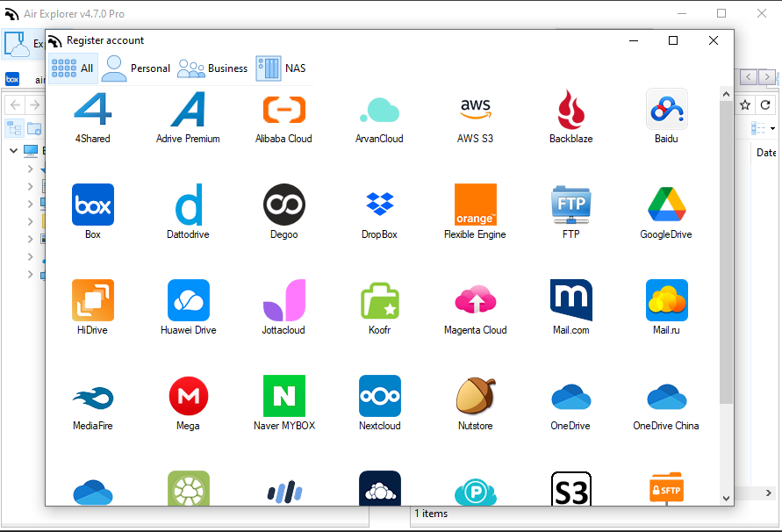
Task: Filter to Personal accounts
Action: (x=136, y=68)
